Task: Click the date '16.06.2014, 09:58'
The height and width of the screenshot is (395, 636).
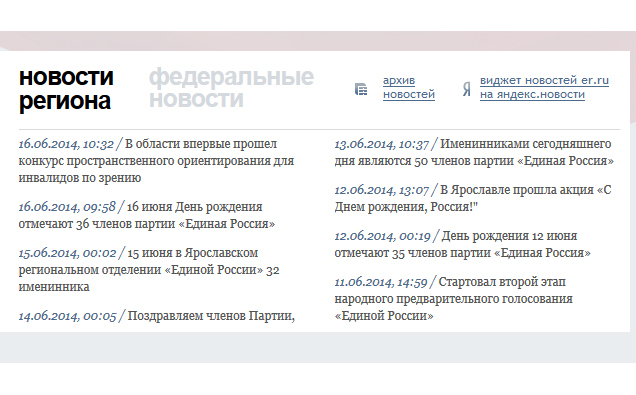Action: coord(67,207)
